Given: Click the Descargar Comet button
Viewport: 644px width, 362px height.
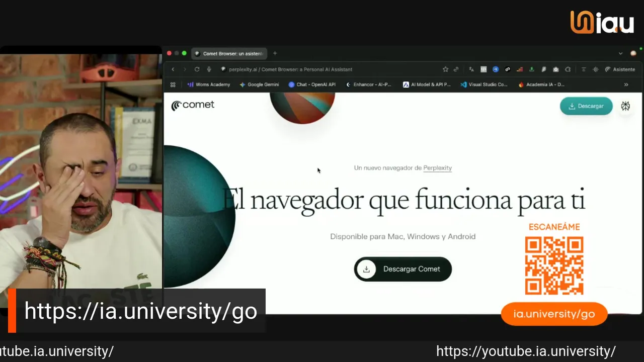Looking at the screenshot, I should coord(403,269).
